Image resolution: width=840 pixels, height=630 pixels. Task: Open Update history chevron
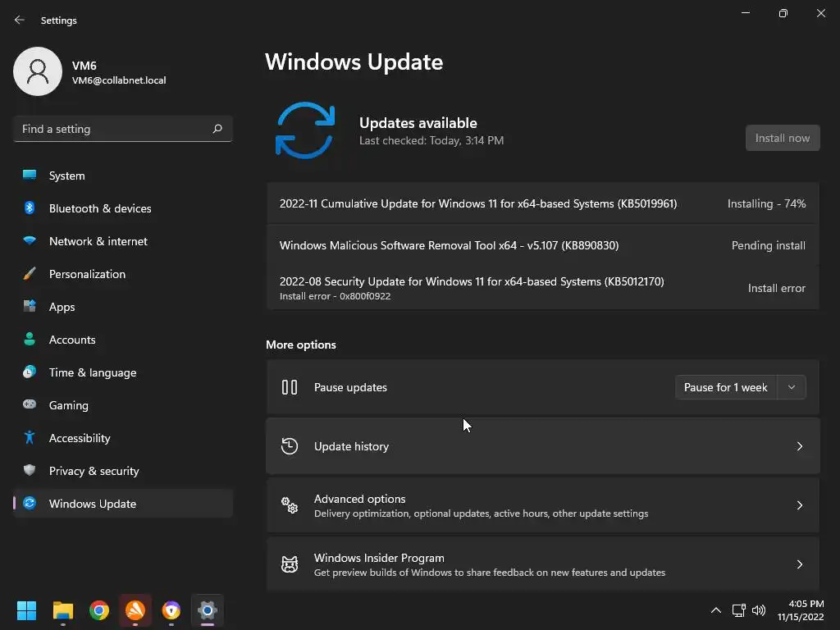click(x=799, y=446)
